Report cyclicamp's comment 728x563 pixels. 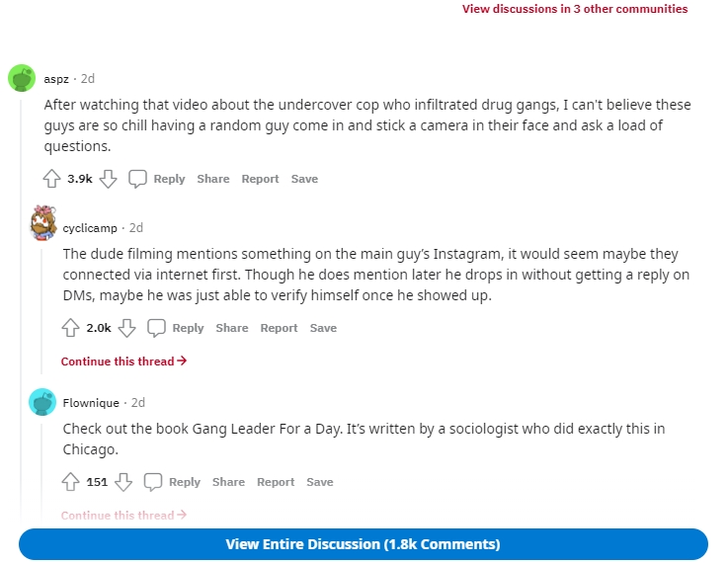coord(279,328)
